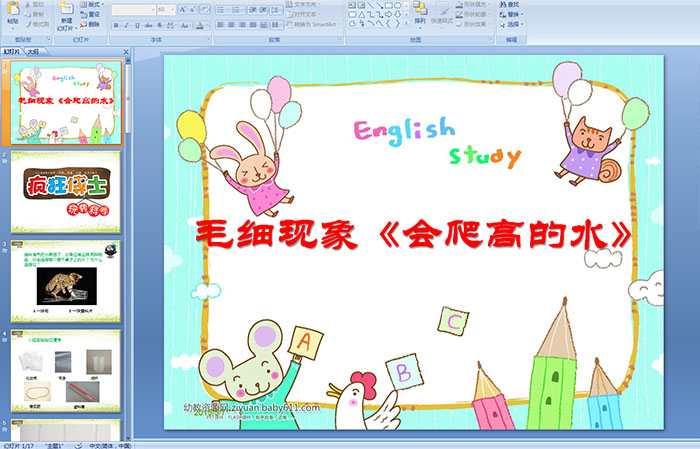Select slide 1 thumbnail
This screenshot has width=700, height=449.
66,102
